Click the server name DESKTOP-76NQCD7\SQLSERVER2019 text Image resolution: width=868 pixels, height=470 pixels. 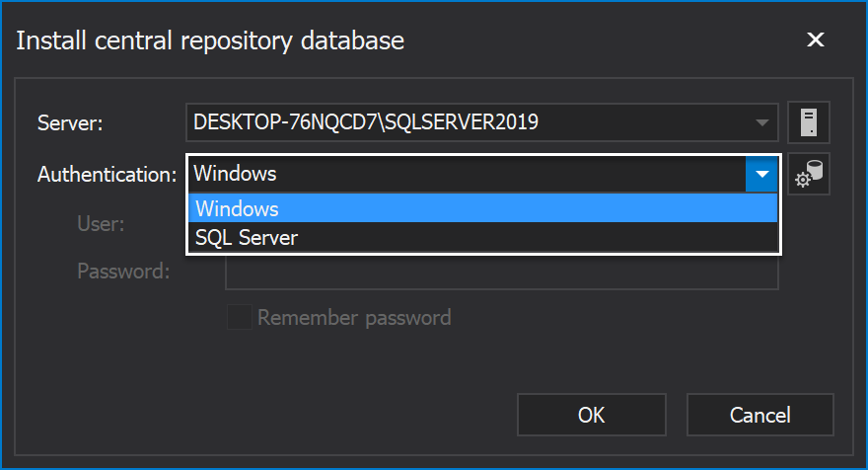point(366,121)
